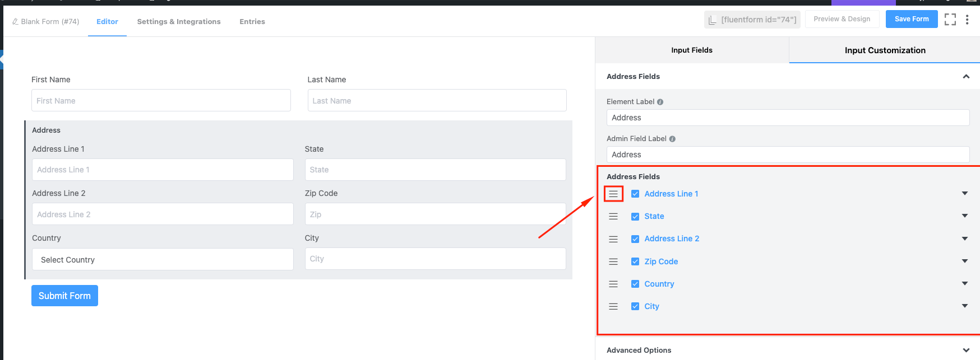Expand the State field settings arrow
This screenshot has height=360, width=980.
pos(964,216)
